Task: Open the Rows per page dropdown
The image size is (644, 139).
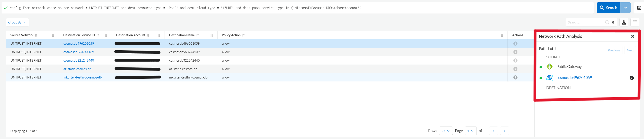Action: [445, 131]
